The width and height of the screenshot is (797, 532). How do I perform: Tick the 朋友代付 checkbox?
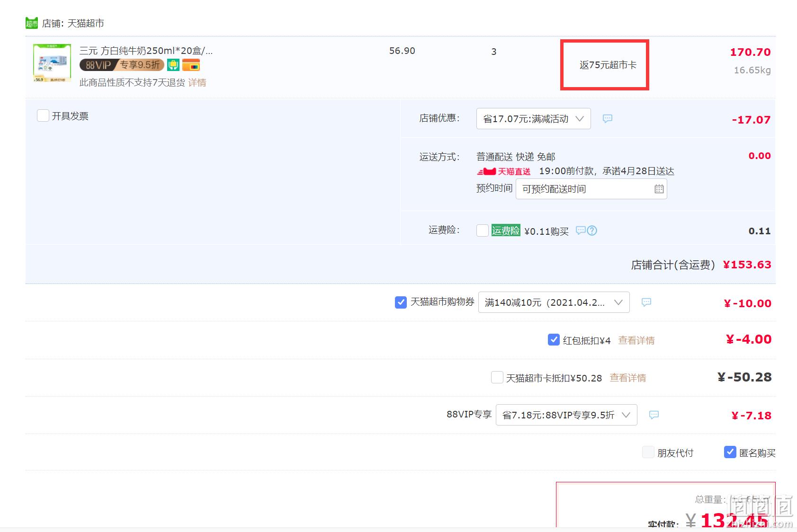pyautogui.click(x=648, y=452)
